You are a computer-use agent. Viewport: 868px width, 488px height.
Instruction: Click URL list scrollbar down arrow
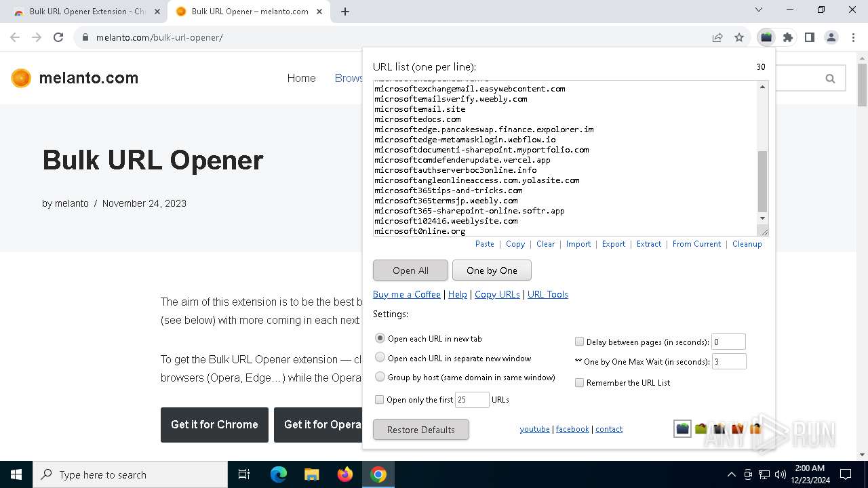pos(763,218)
